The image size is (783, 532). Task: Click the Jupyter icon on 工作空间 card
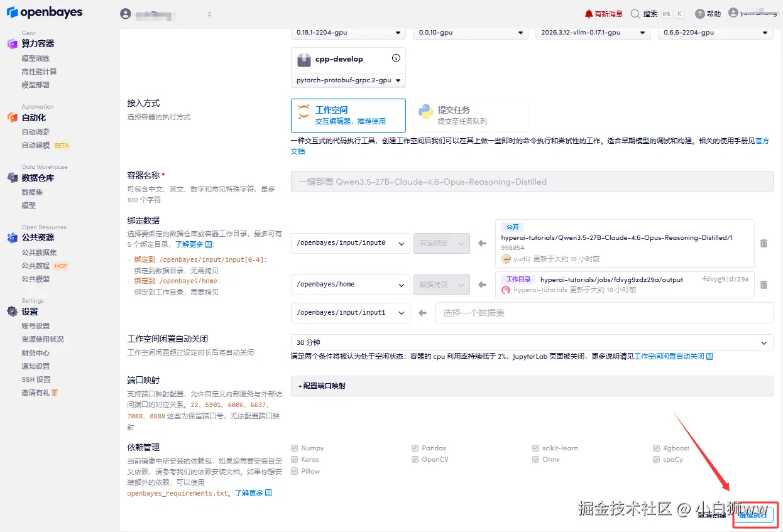point(304,112)
